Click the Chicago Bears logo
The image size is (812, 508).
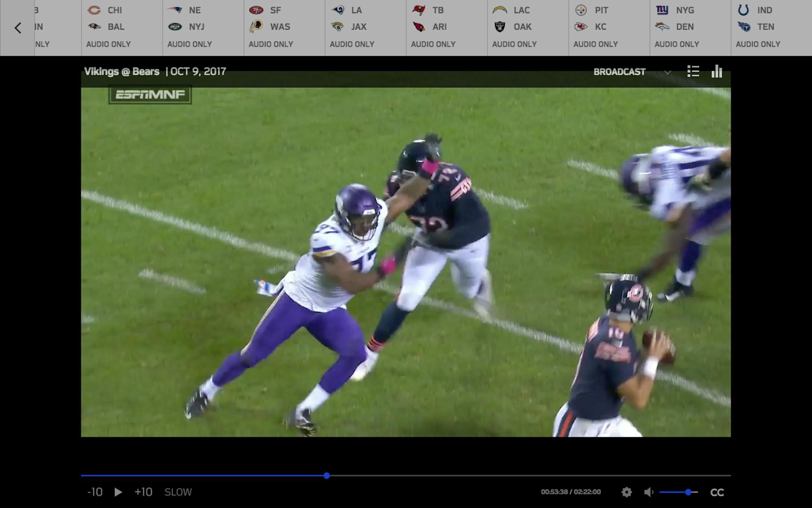click(x=94, y=10)
